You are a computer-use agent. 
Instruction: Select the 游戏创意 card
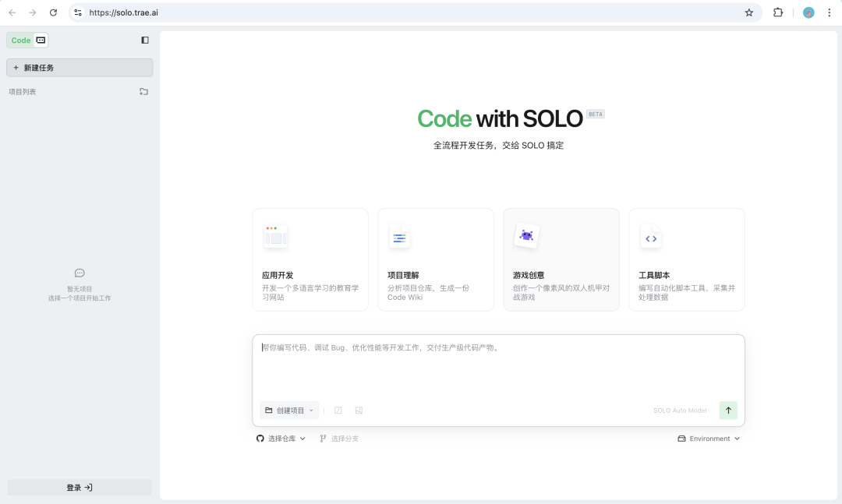(561, 259)
